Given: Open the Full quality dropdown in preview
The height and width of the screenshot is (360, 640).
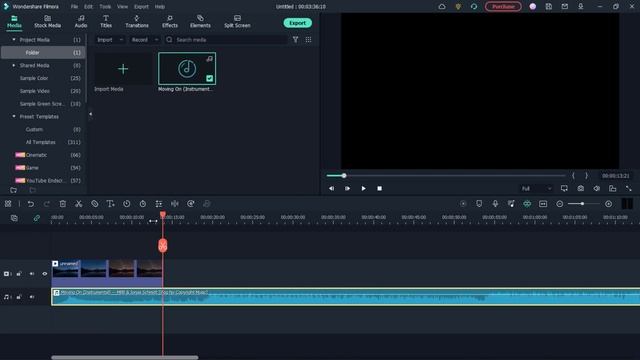Looking at the screenshot, I should pos(536,189).
